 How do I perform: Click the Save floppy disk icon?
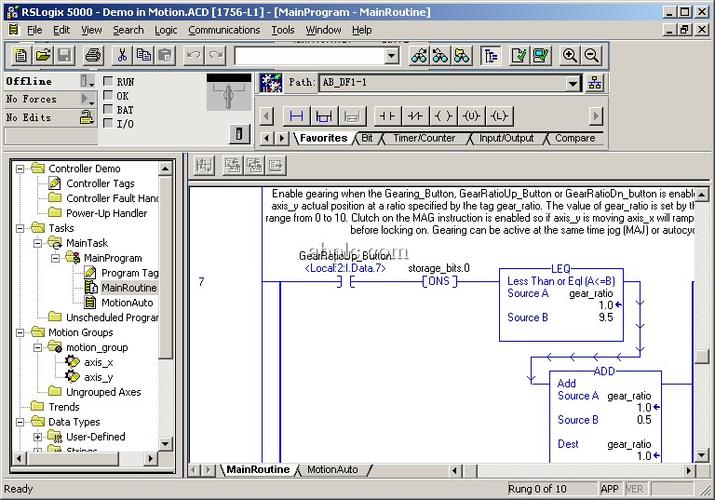[64, 56]
